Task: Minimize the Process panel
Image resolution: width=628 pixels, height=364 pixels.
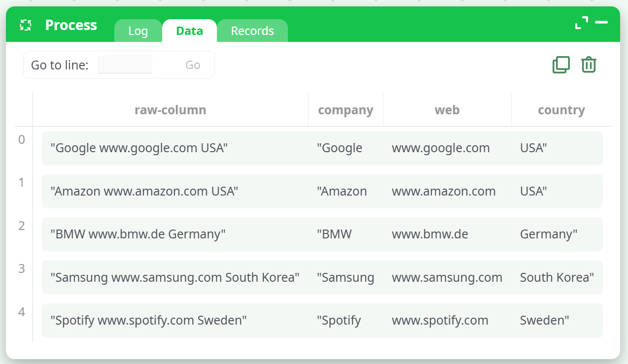Action: click(601, 23)
